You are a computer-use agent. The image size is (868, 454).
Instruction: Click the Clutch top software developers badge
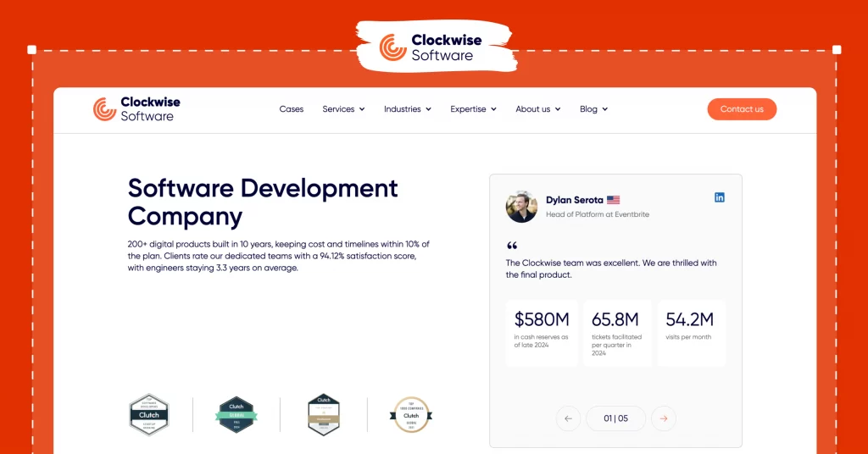click(149, 415)
